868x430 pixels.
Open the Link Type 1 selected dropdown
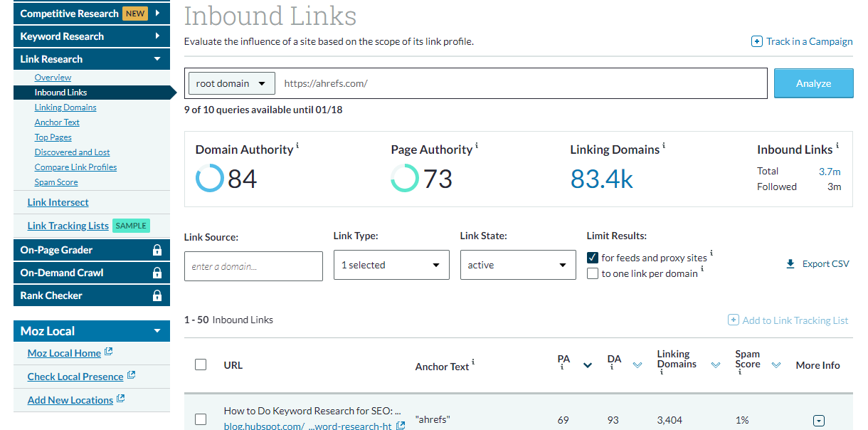pos(391,265)
